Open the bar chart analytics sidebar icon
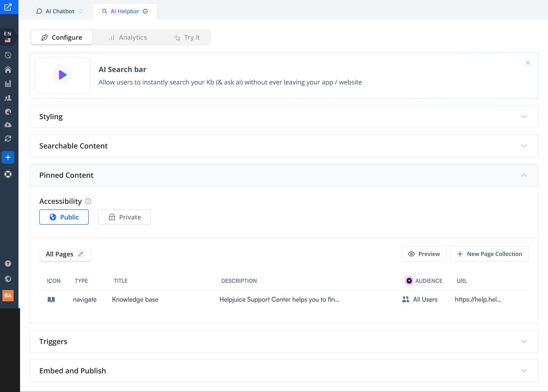The height and width of the screenshot is (392, 548). tap(8, 83)
